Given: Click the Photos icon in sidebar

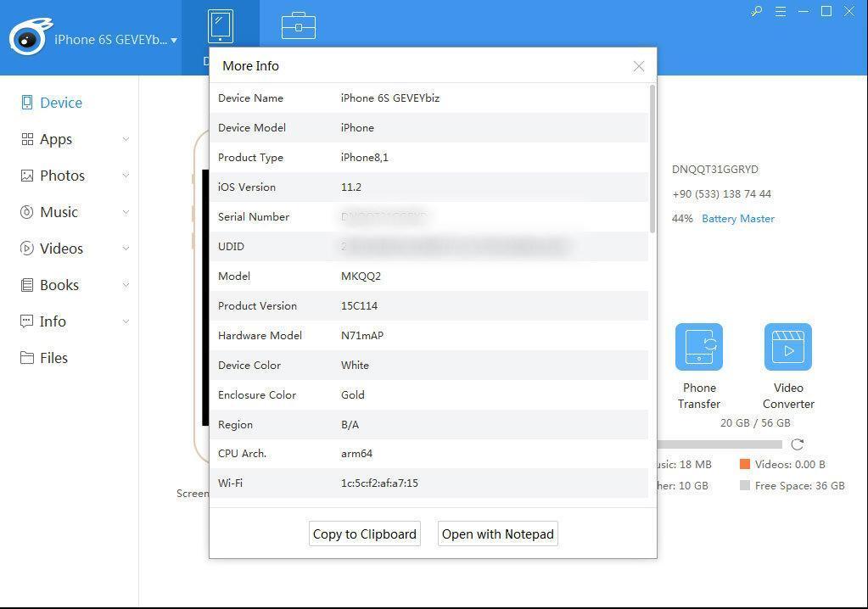Looking at the screenshot, I should tap(27, 176).
